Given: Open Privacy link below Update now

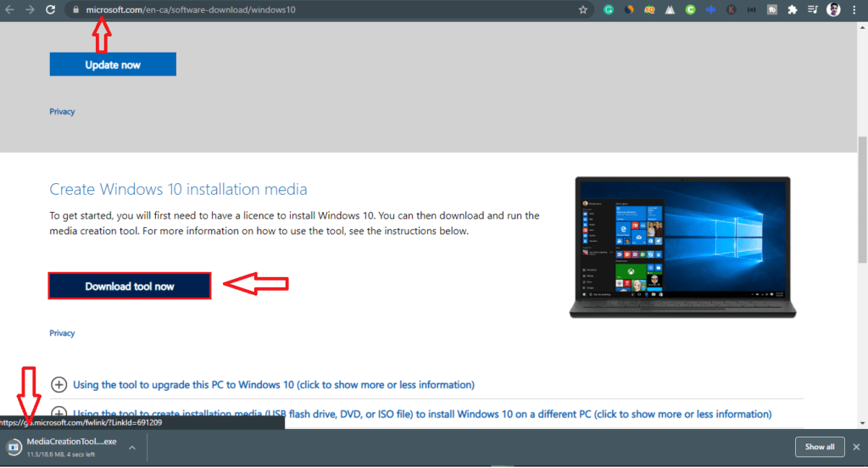Looking at the screenshot, I should 62,111.
